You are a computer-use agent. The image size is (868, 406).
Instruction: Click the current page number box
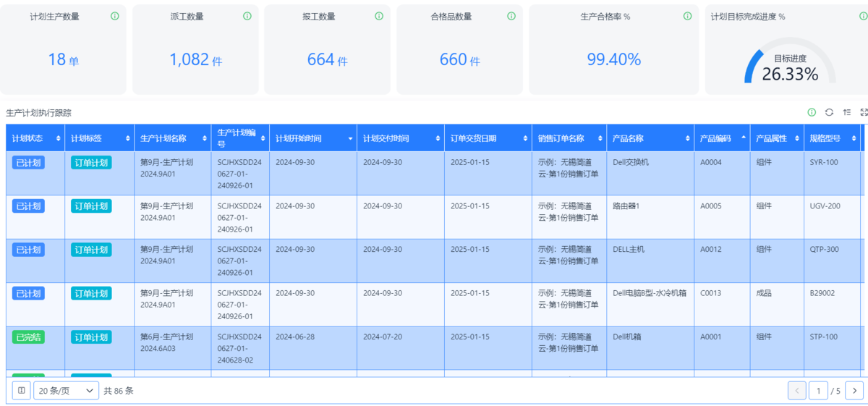pos(818,391)
